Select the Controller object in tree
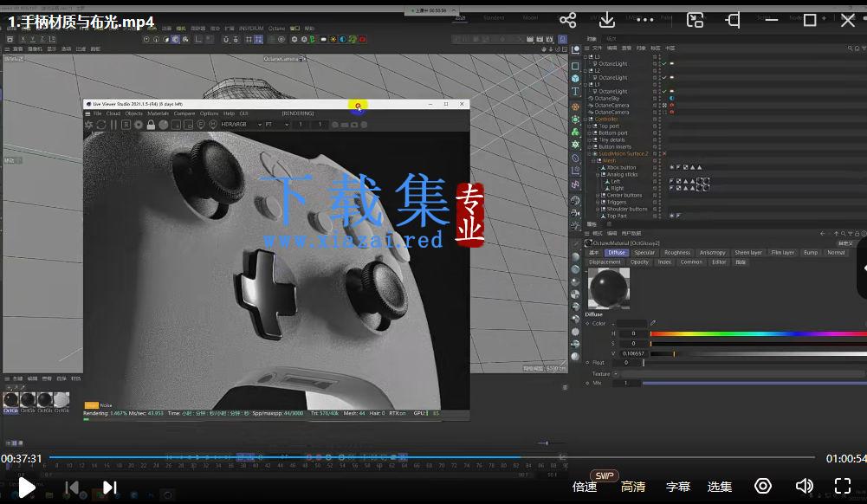 (606, 119)
